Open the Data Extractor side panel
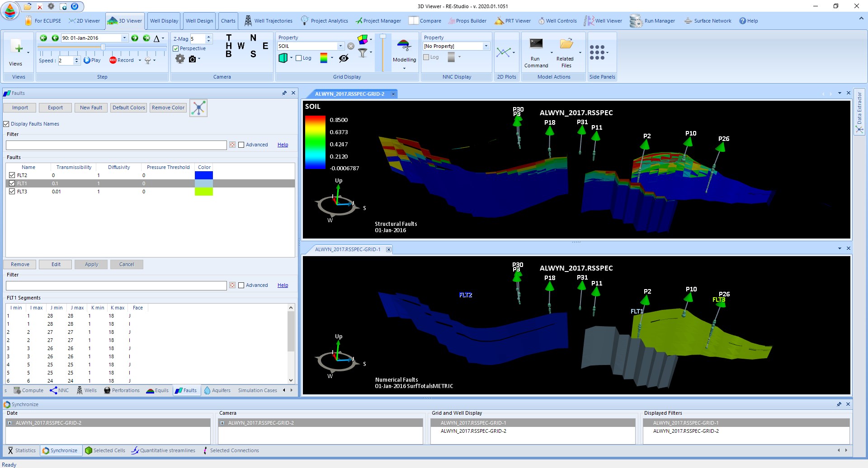 tap(859, 112)
